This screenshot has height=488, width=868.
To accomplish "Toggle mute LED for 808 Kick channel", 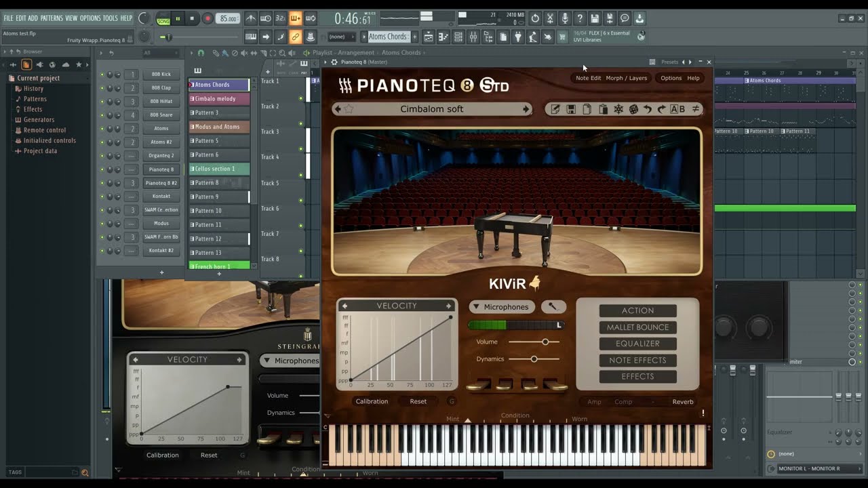I will pos(102,75).
